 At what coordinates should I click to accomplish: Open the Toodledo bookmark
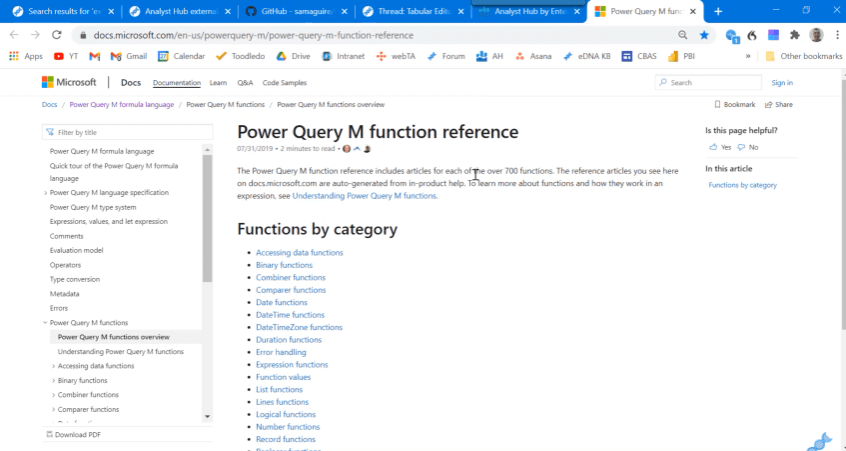pos(240,56)
